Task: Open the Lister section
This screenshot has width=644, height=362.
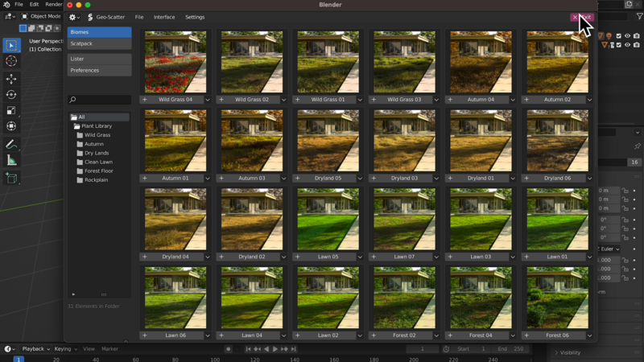Action: point(99,59)
